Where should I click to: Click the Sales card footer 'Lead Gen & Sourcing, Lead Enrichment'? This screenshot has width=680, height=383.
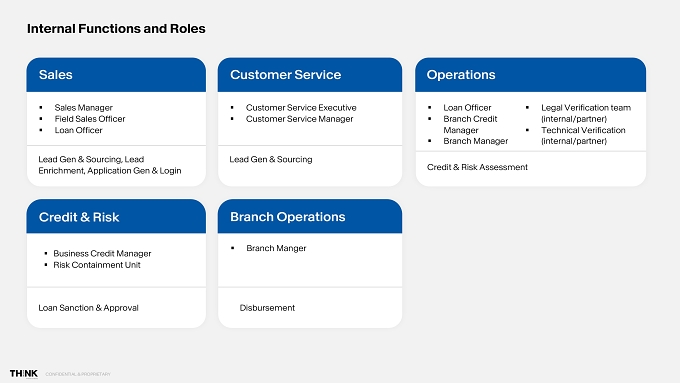point(110,165)
